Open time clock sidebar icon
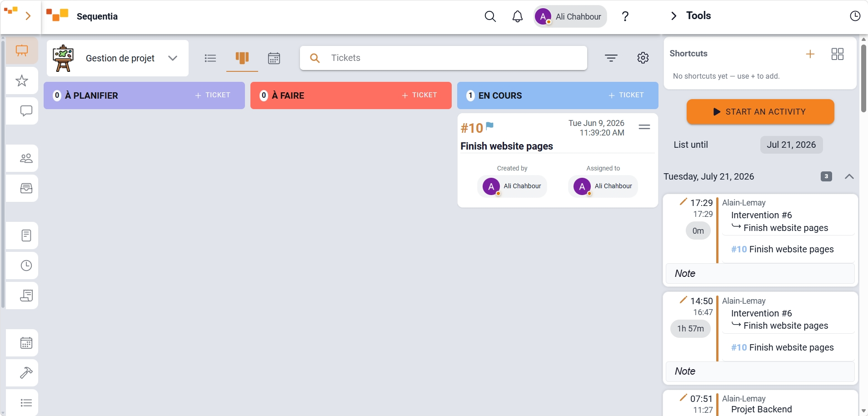Image resolution: width=868 pixels, height=416 pixels. tap(26, 266)
